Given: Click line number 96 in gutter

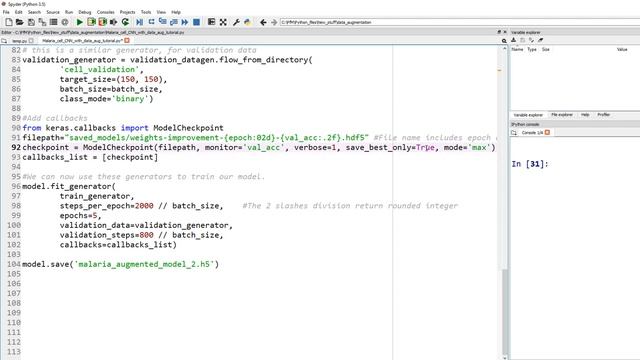Looking at the screenshot, I should [16, 186].
